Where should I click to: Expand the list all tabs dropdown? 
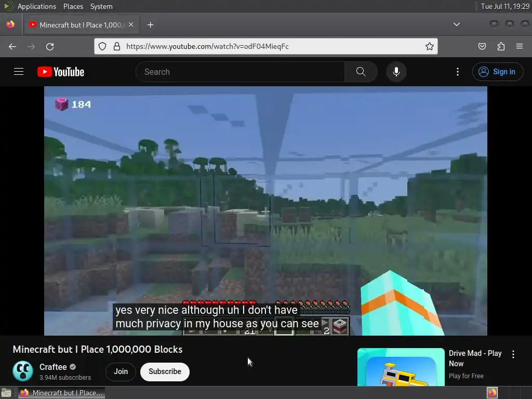coord(457,24)
